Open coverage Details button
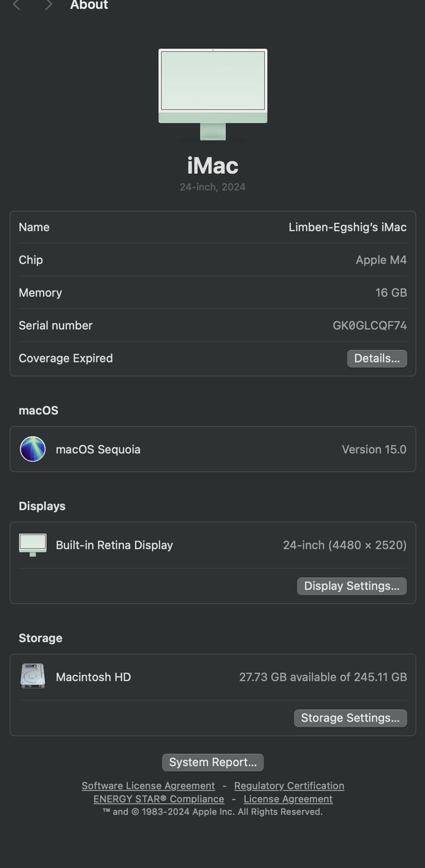Viewport: 425px width, 868px height. point(377,359)
